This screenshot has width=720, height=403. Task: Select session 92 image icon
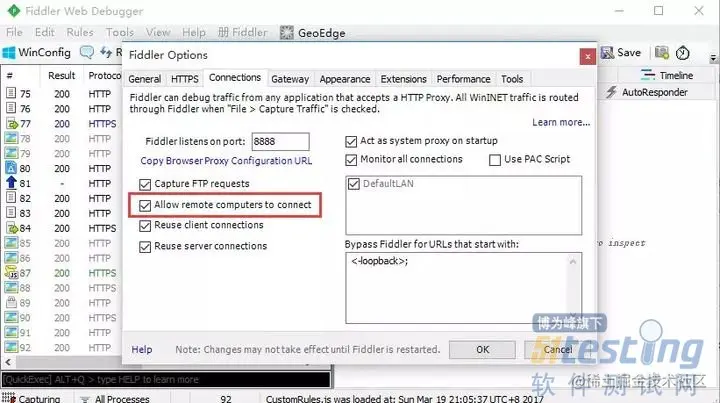pyautogui.click(x=11, y=347)
